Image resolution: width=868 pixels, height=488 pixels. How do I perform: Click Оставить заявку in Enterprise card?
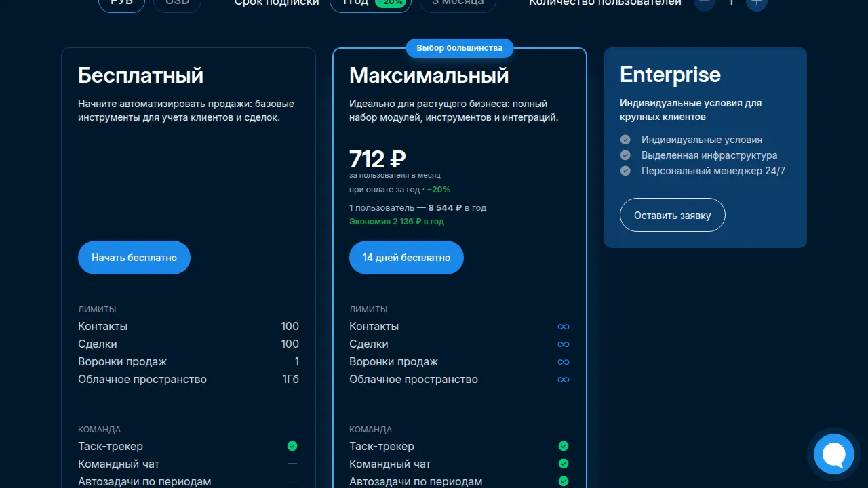(673, 216)
